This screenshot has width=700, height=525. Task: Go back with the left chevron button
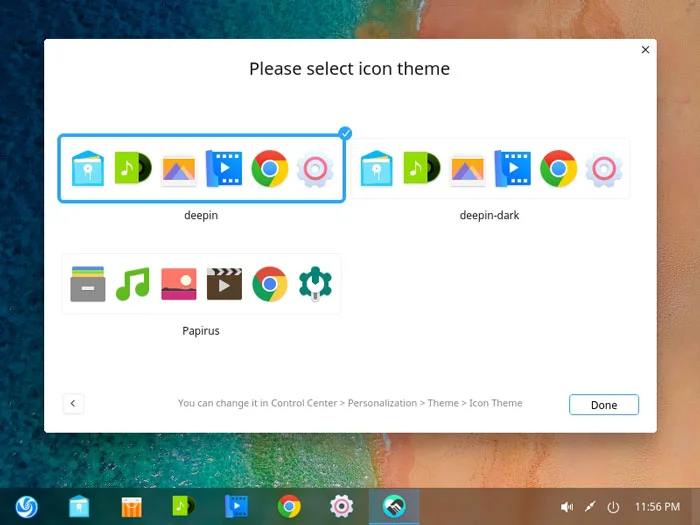tap(73, 404)
